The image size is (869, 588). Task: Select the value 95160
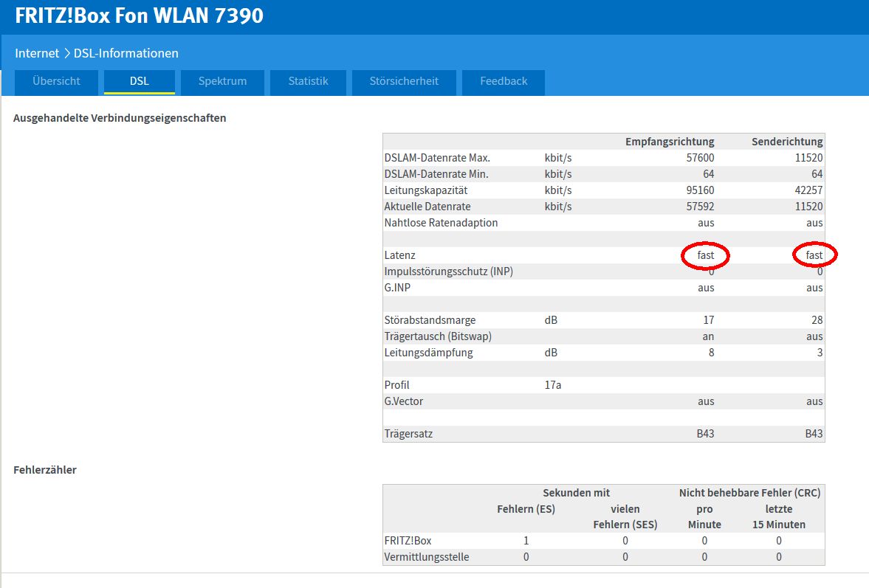700,190
